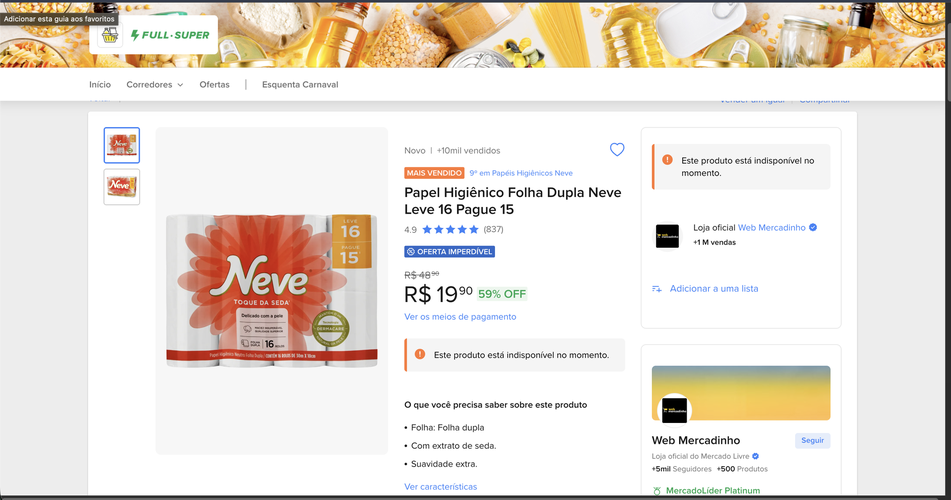
Task: Click the R$ 19,90 price
Action: pos(438,294)
